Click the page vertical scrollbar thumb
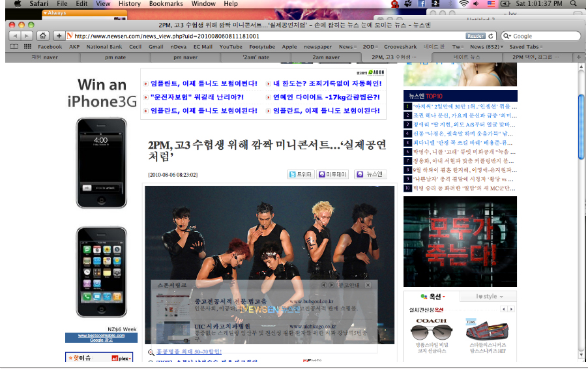Screen dimensions: 588x369 pyautogui.click(x=581, y=126)
